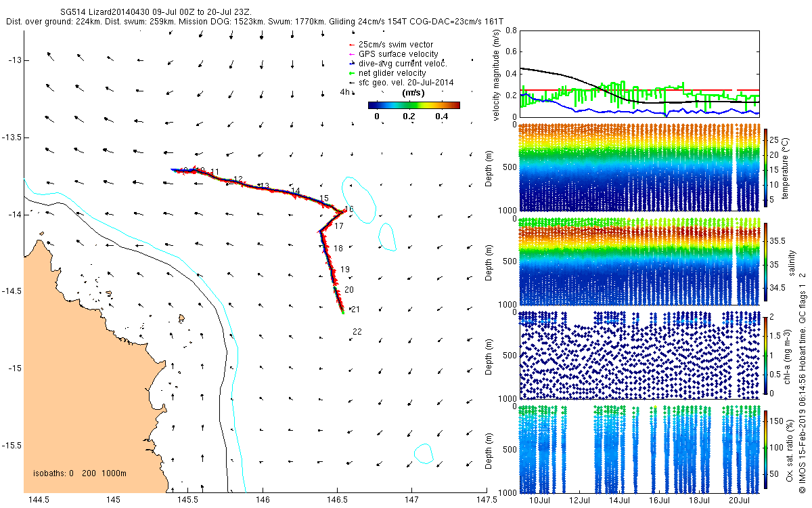The image size is (812, 508).
Task: Click the temperature depth section plot
Action: (639, 167)
